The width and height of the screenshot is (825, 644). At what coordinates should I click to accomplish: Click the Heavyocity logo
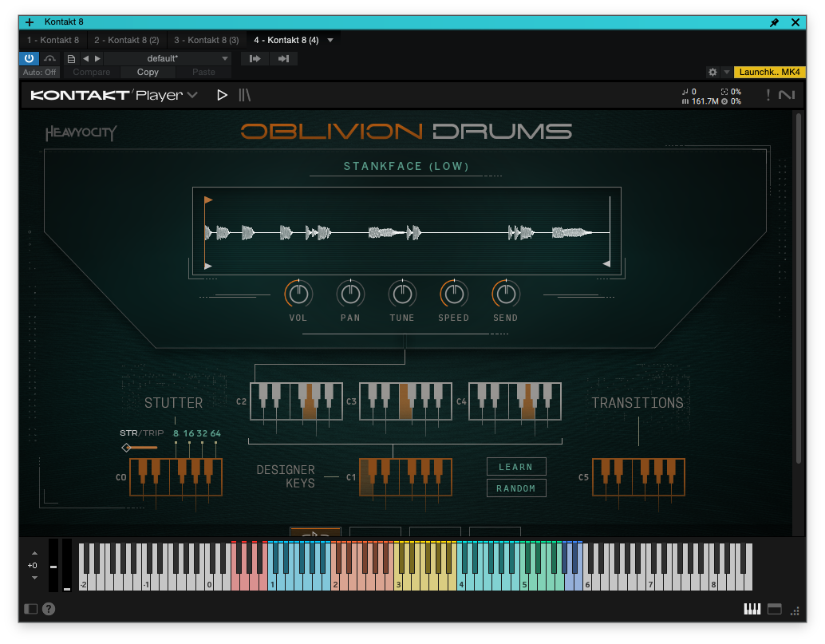[x=81, y=132]
